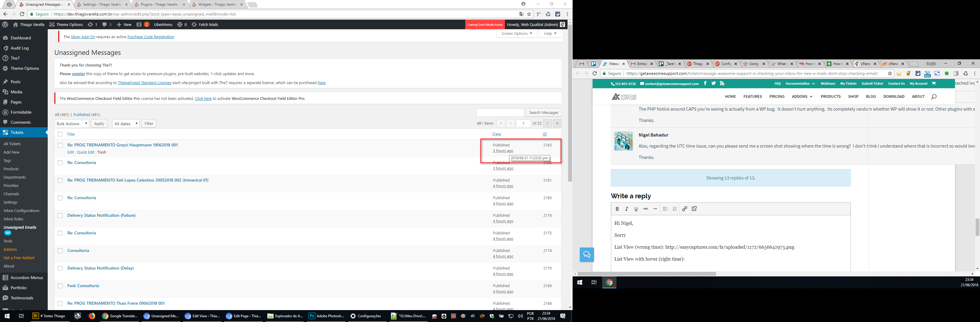This screenshot has width=980, height=322.
Task: Switch to the Plugins browser tab
Action: point(159,4)
